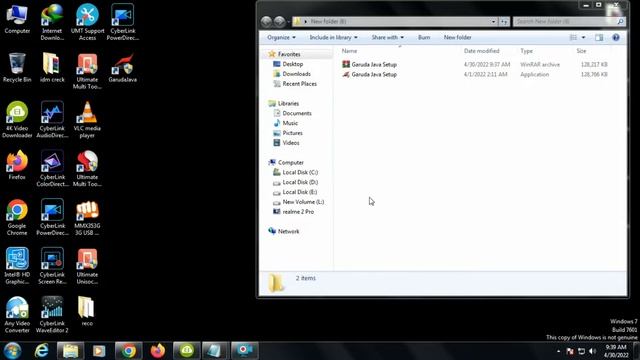The height and width of the screenshot is (360, 640).
Task: Refresh the Explorer address bar
Action: [x=504, y=21]
